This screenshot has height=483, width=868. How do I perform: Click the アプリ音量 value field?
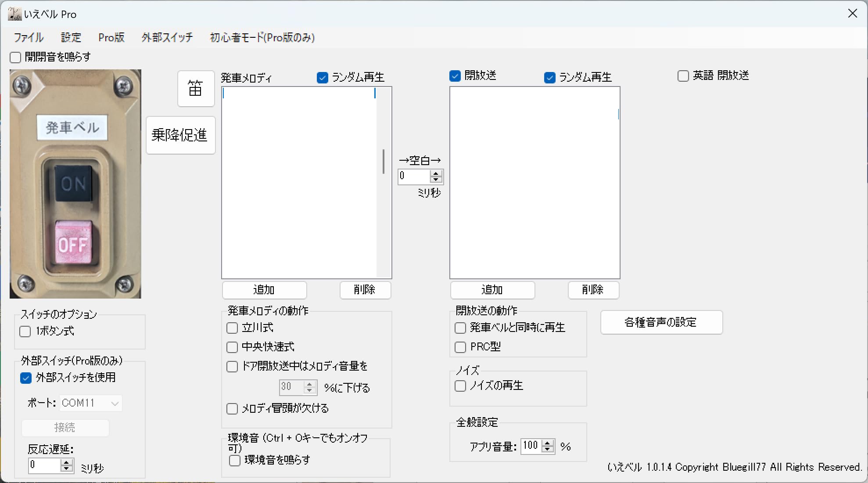click(531, 446)
